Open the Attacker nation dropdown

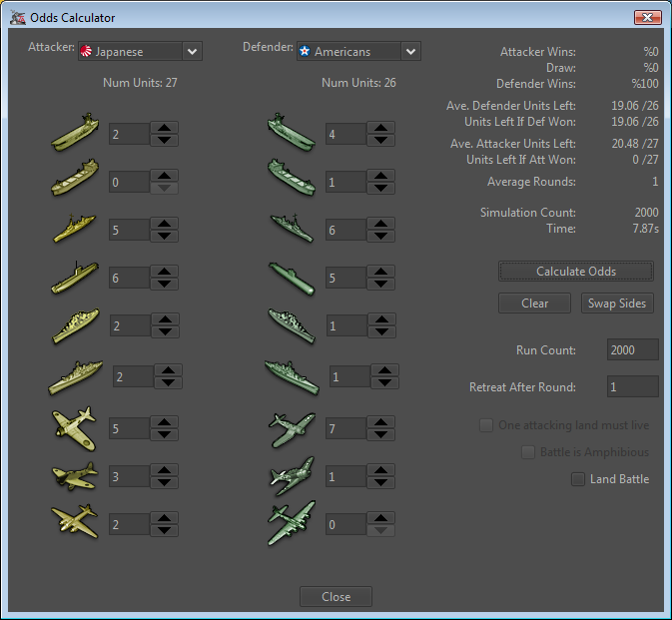[140, 51]
